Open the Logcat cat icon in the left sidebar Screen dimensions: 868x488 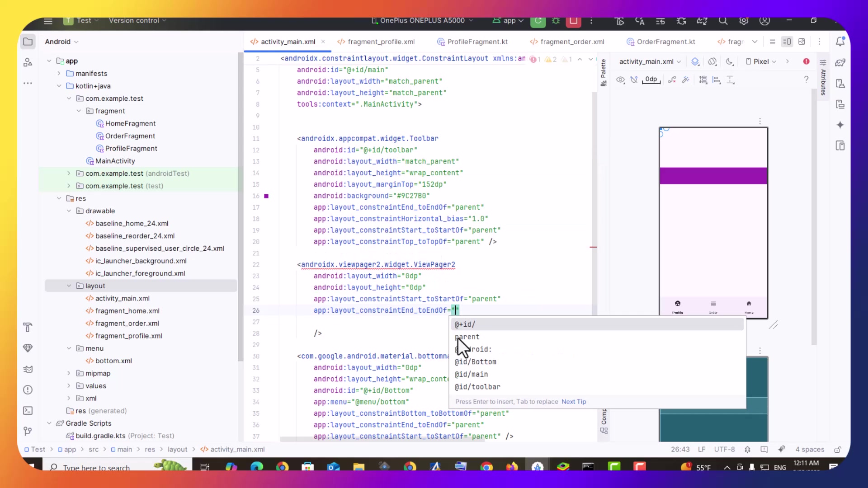pos(28,369)
